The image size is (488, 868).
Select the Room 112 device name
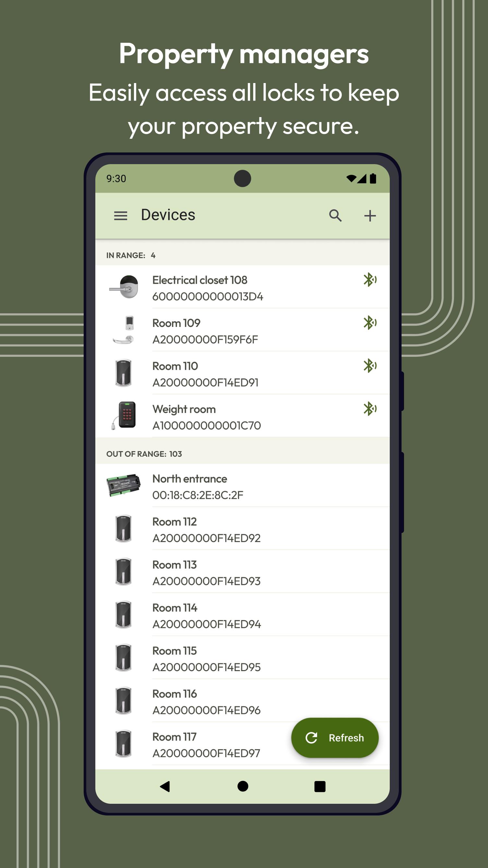click(x=174, y=522)
